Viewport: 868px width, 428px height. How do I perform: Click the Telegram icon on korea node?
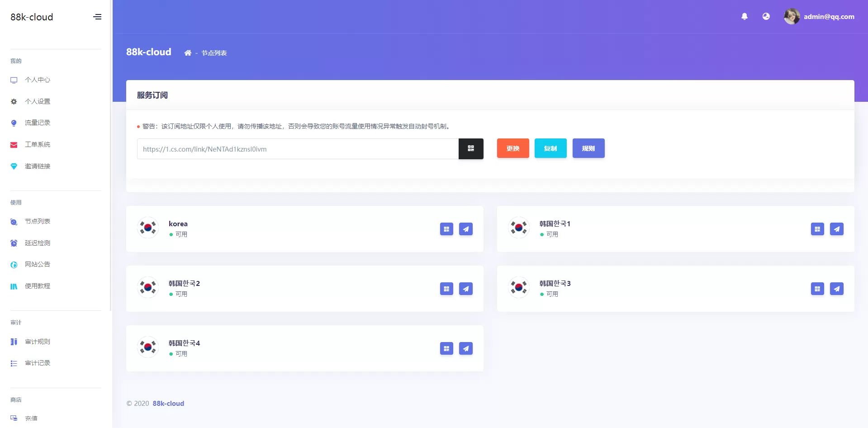(466, 229)
